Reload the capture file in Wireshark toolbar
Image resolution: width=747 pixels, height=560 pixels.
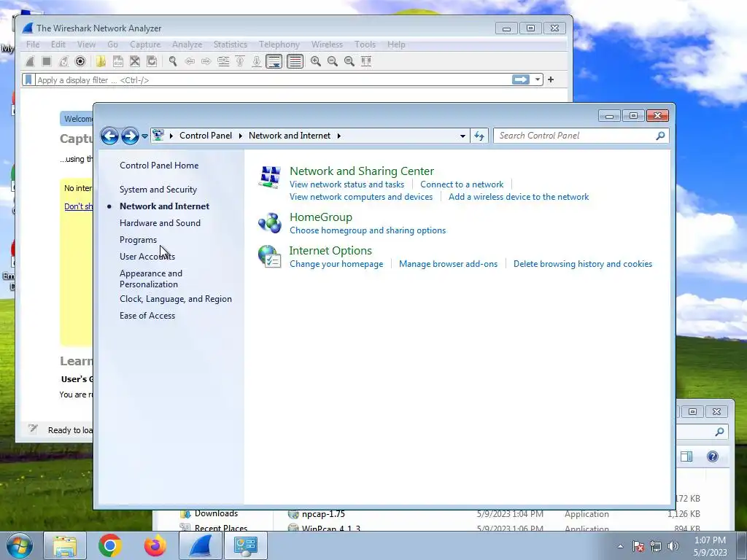coord(152,61)
